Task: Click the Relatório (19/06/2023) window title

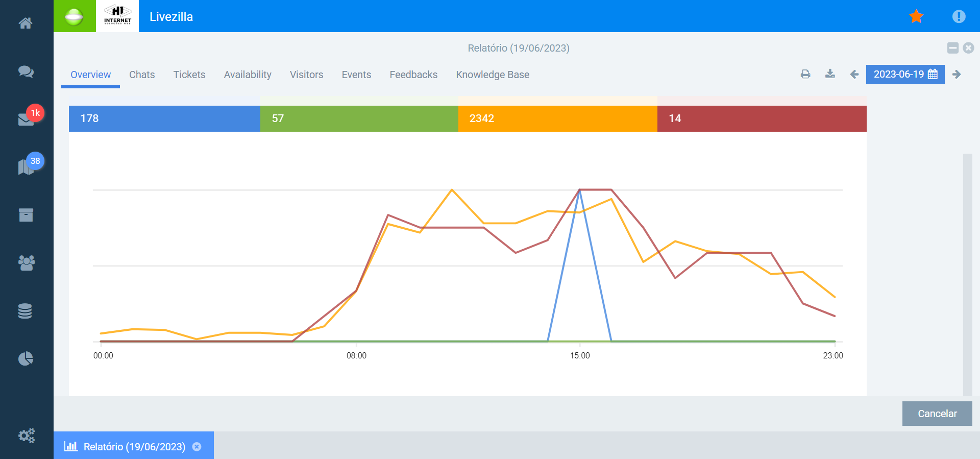Action: [519, 48]
